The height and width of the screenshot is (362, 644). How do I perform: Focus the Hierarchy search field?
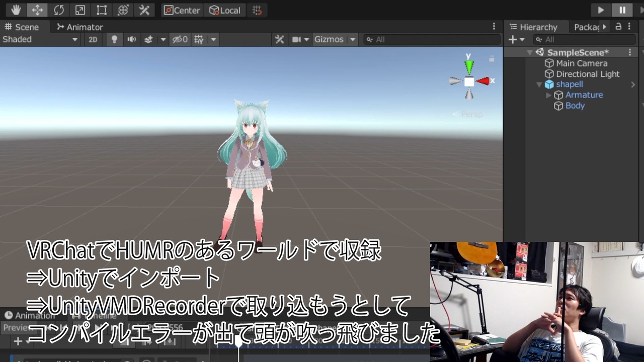pos(585,39)
